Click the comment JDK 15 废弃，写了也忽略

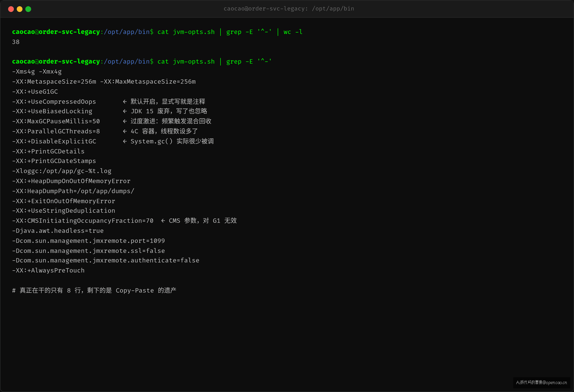tap(169, 111)
